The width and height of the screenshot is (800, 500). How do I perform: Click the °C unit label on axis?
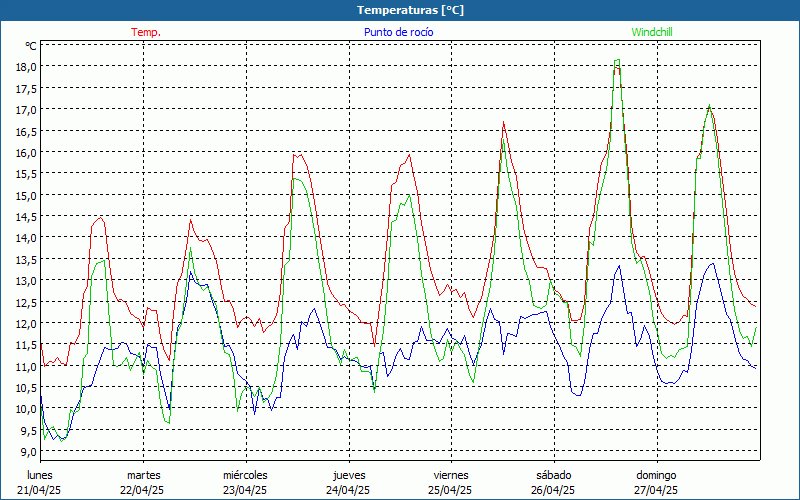30,46
